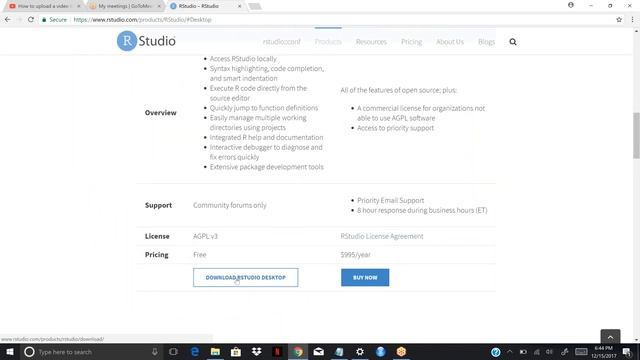Switch to Chrome in the taskbar

click(x=298, y=352)
